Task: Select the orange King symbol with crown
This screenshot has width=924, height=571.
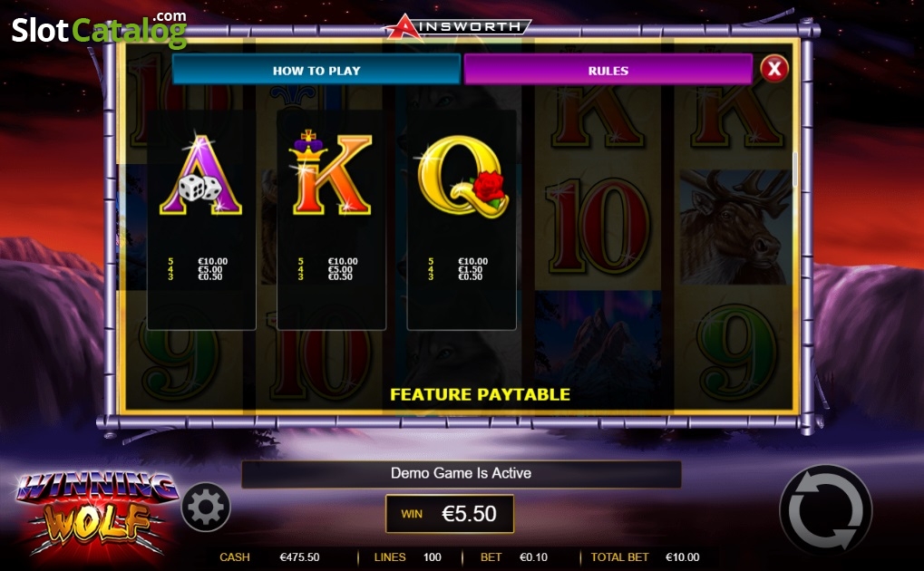Action: [x=331, y=171]
